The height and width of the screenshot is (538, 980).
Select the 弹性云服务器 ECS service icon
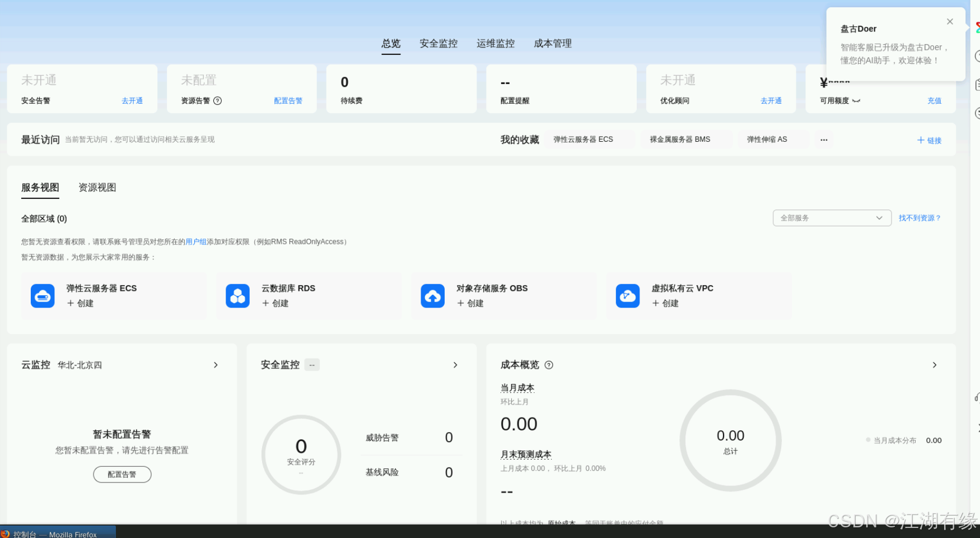coord(42,295)
